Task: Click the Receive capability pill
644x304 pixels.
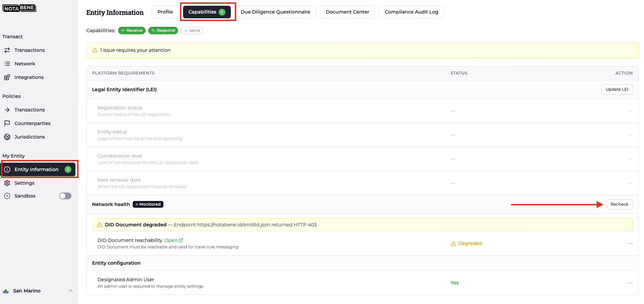Action: coord(132,31)
